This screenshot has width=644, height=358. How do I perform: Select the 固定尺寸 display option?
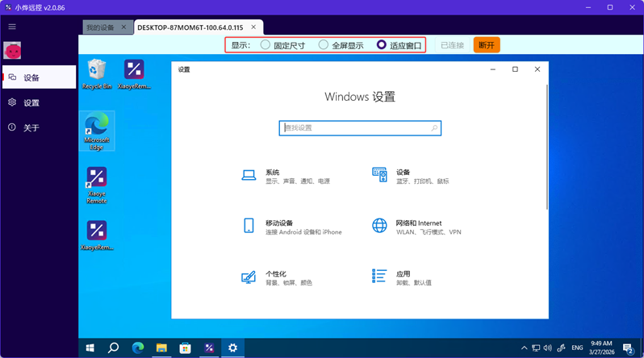(x=266, y=45)
